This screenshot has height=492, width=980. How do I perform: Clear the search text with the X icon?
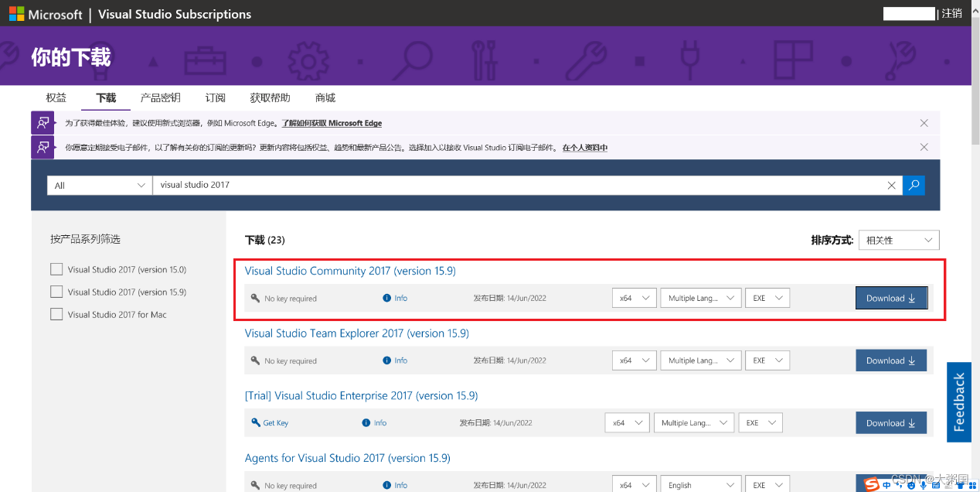click(x=892, y=186)
